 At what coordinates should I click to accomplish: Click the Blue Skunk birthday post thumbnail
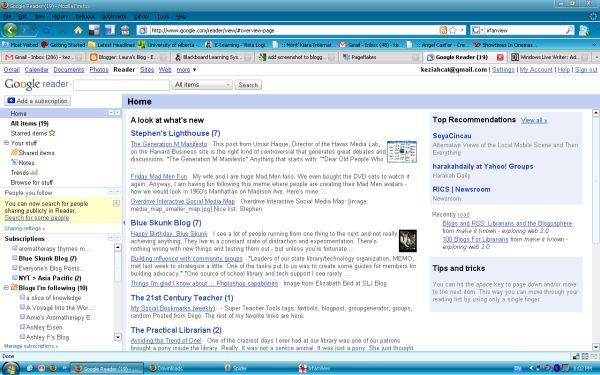(408, 241)
